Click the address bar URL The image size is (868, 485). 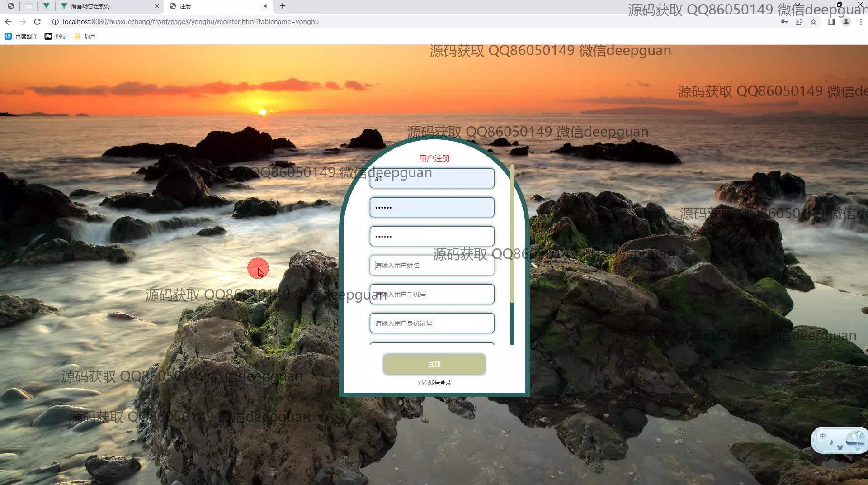[x=190, y=22]
